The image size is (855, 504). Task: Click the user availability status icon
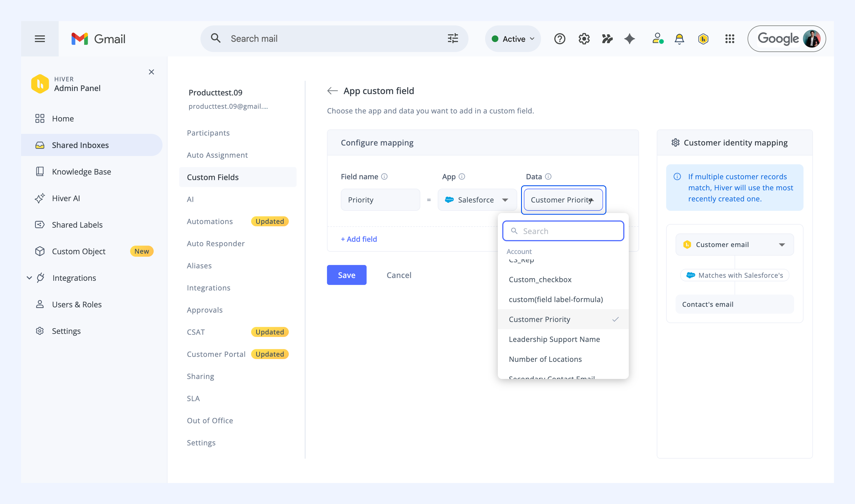click(658, 39)
